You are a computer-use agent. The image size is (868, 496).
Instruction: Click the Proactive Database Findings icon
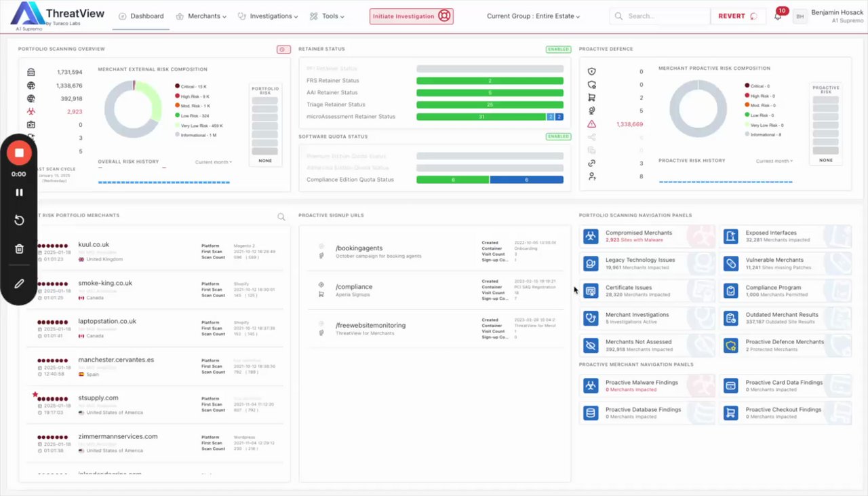click(591, 413)
